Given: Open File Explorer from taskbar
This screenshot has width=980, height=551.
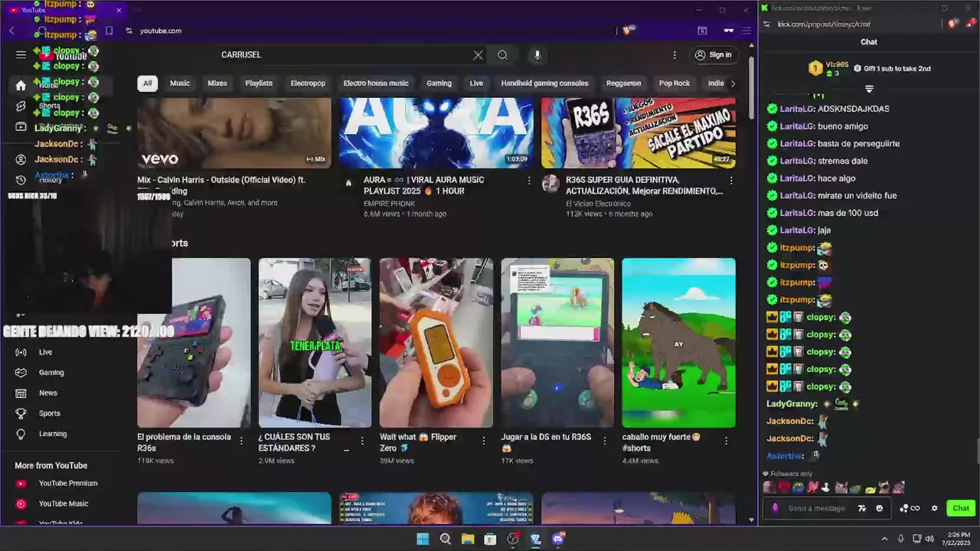Looking at the screenshot, I should 468,539.
